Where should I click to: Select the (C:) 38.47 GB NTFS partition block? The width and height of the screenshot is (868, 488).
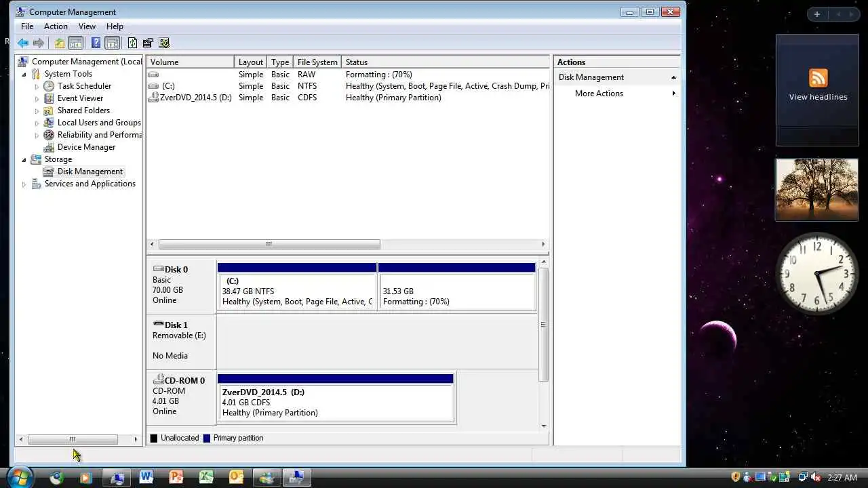(297, 287)
